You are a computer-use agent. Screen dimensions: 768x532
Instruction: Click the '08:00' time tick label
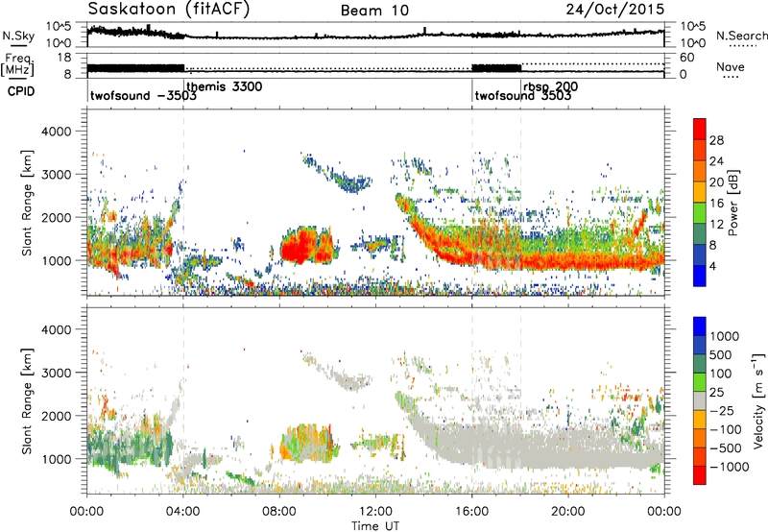click(x=279, y=512)
